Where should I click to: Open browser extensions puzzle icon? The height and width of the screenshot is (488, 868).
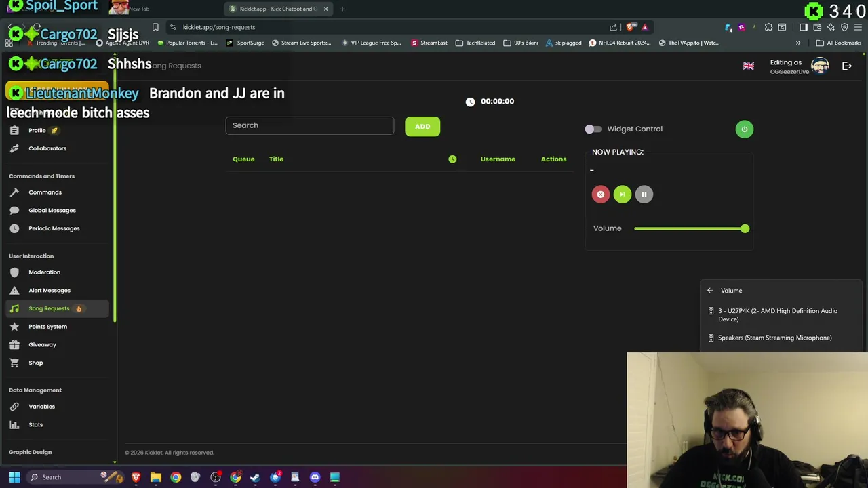pyautogui.click(x=768, y=27)
